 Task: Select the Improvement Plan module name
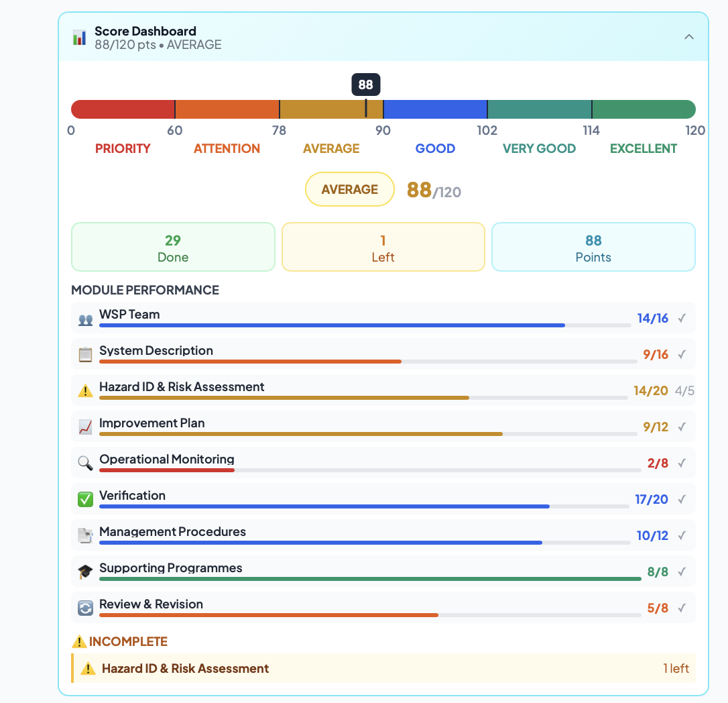151,423
